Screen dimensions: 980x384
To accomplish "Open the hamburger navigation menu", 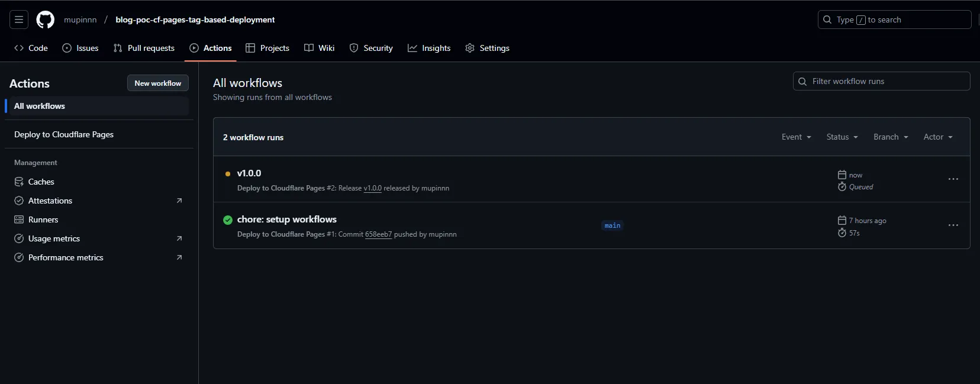I will tap(19, 20).
